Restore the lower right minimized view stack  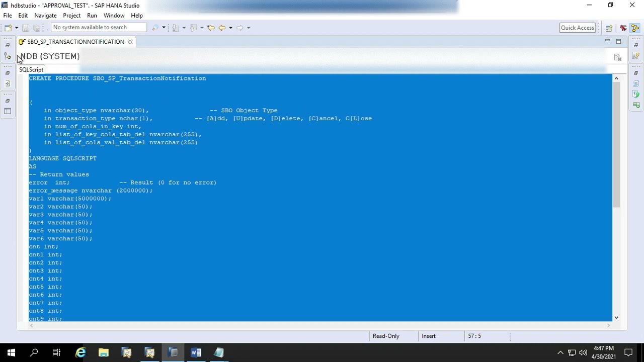point(636,73)
